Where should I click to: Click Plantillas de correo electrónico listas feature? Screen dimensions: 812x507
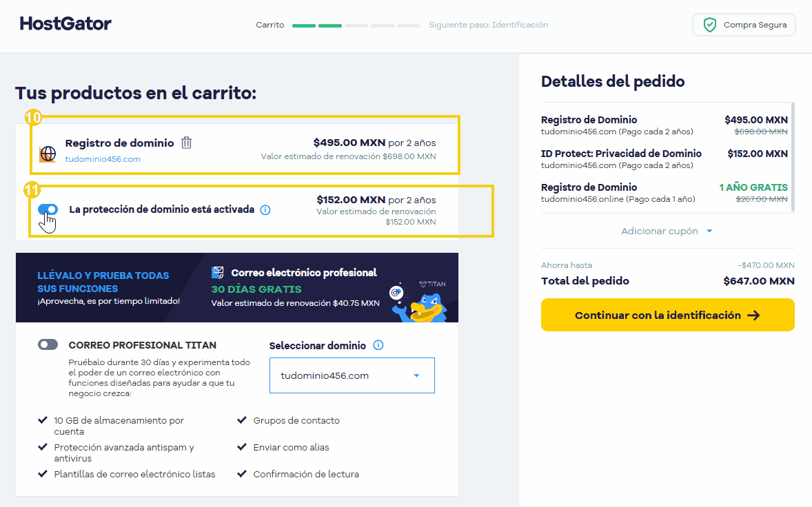point(134,475)
